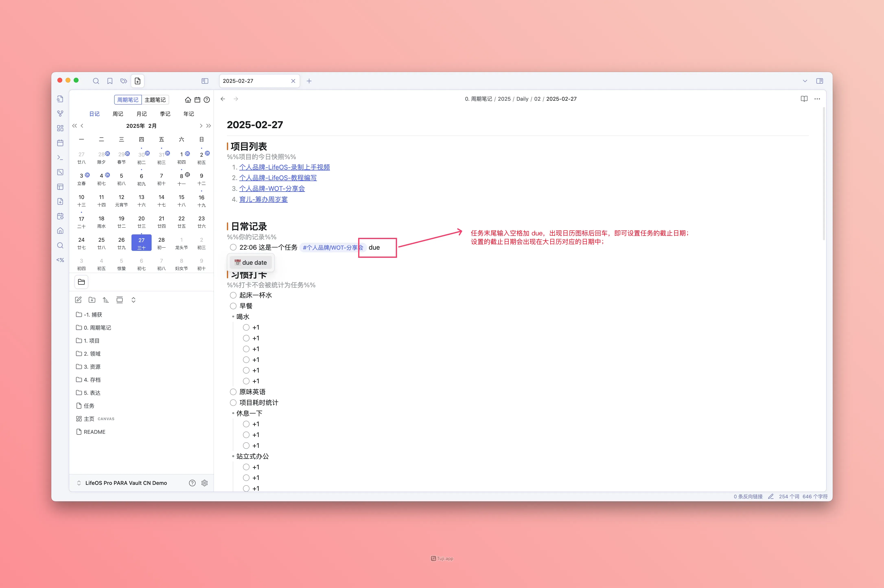Viewport: 884px width, 588px height.
Task: Select the 周记 tab
Action: (118, 114)
